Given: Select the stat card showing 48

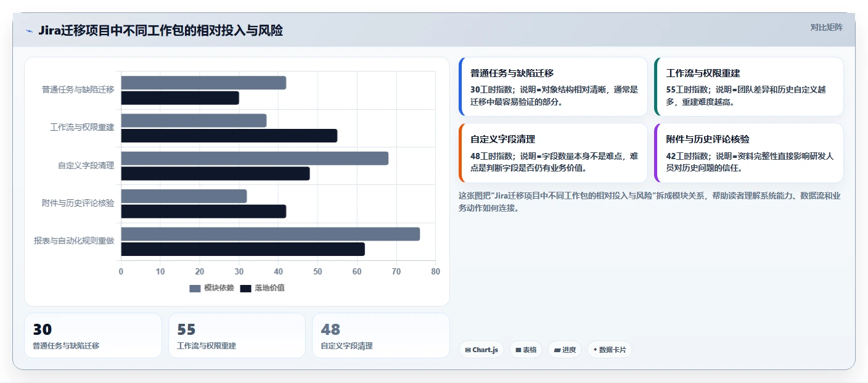Looking at the screenshot, I should pyautogui.click(x=381, y=336).
